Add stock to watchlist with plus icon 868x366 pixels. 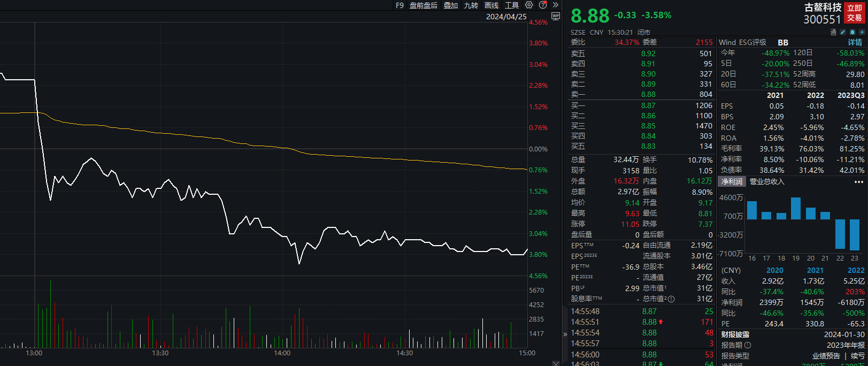pyautogui.click(x=862, y=32)
